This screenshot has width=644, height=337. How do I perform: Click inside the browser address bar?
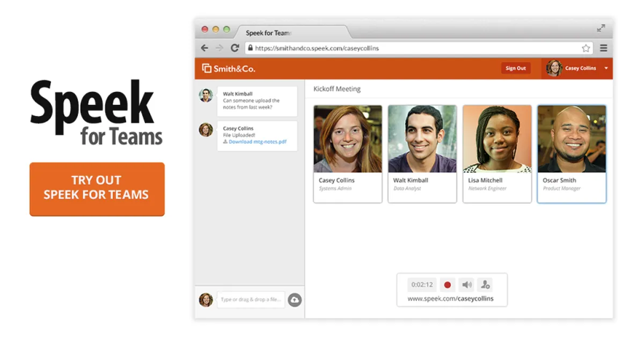376,48
